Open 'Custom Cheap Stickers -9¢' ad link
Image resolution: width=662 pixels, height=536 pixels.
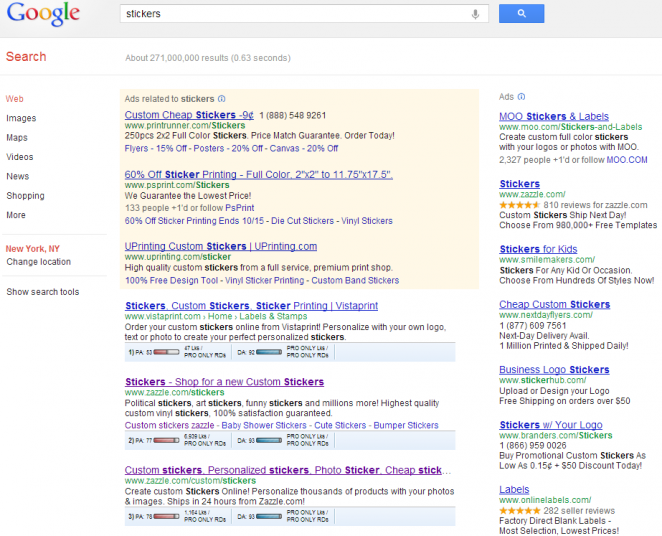point(189,115)
